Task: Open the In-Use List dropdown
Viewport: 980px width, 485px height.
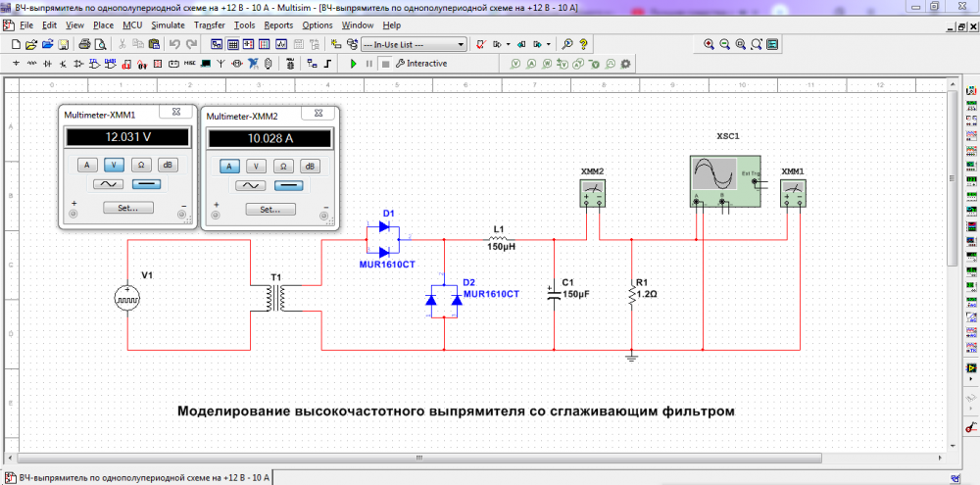Action: pos(461,44)
